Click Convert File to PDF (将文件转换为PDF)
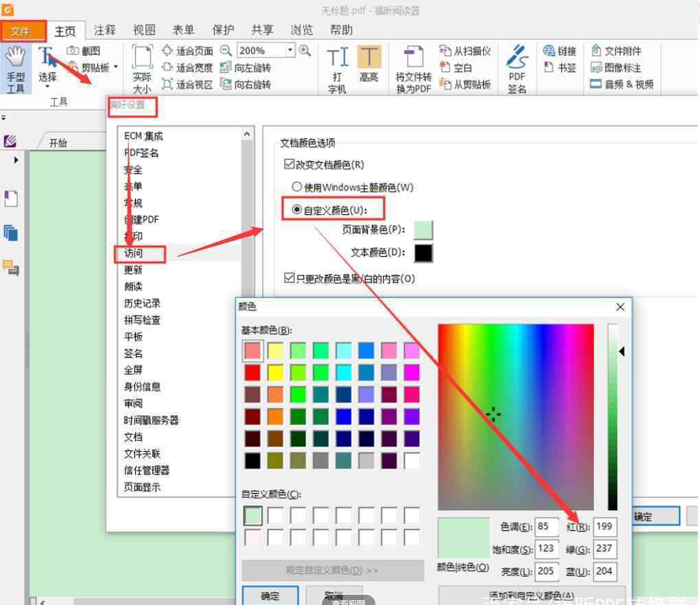Viewport: 700px width, 605px height. point(414,69)
